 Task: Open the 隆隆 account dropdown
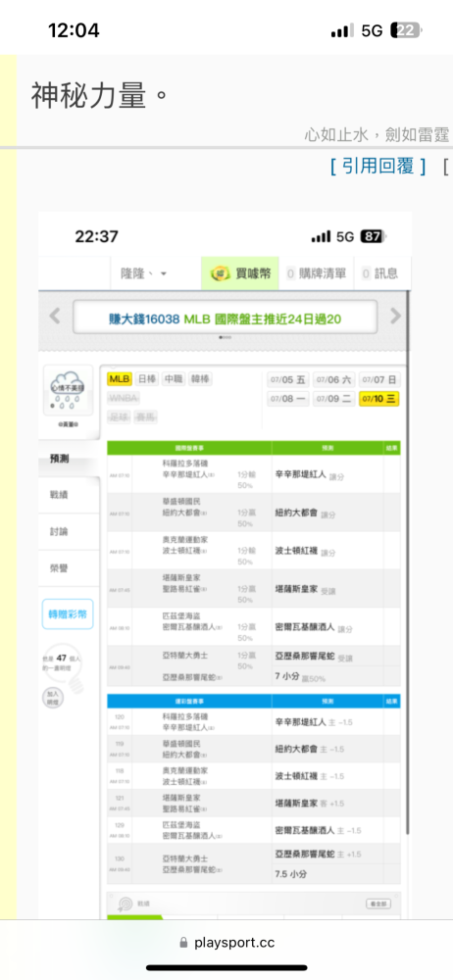coord(144,273)
